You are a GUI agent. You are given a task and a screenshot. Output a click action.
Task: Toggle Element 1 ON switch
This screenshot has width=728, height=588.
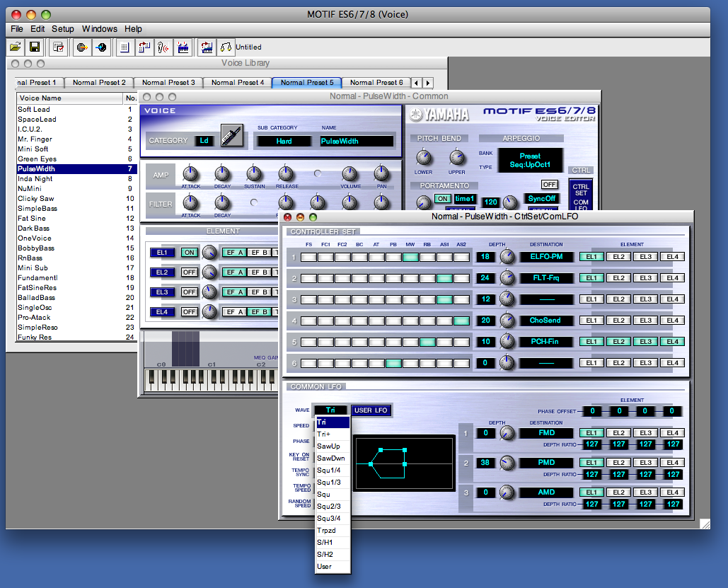(x=190, y=253)
